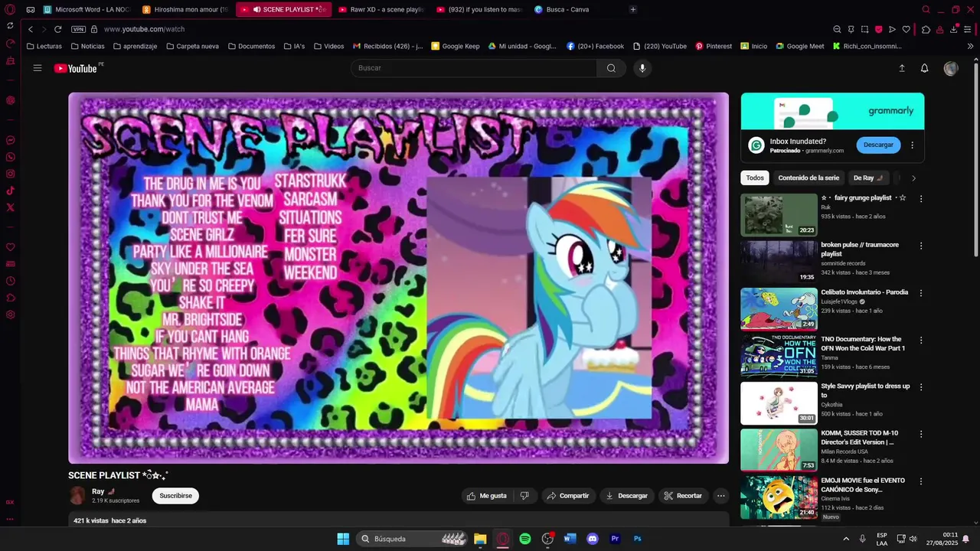Open the YouTube account avatar menu
The width and height of the screenshot is (980, 551).
coord(951,68)
